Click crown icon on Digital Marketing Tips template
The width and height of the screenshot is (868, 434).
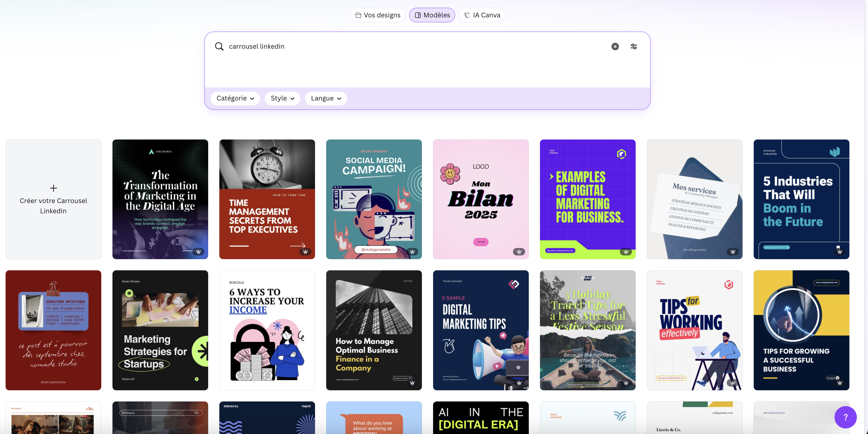tap(519, 383)
